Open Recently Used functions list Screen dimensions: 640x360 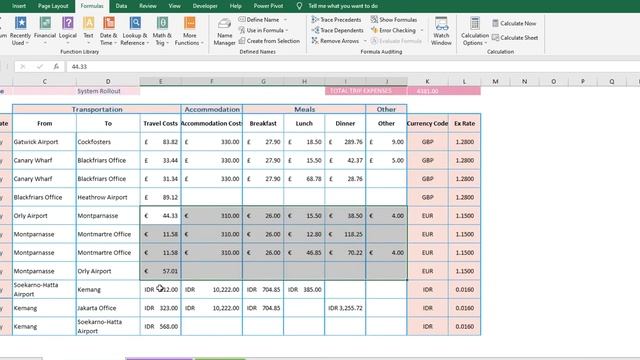click(20, 31)
